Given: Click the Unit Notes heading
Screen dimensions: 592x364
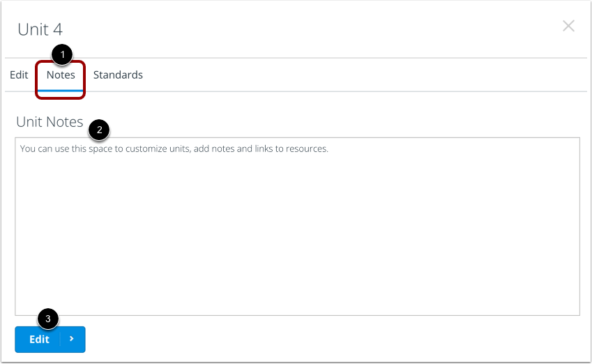Looking at the screenshot, I should 50,122.
